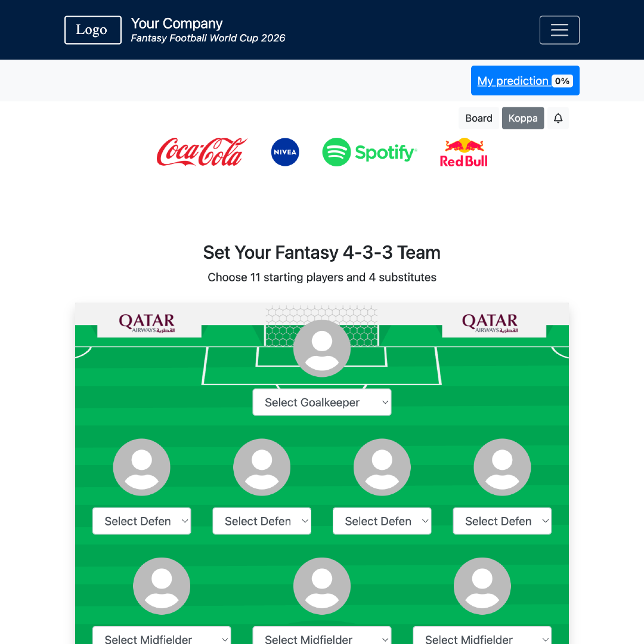The height and width of the screenshot is (644, 644).
Task: Click the NIVEA sponsor logo
Action: click(284, 152)
